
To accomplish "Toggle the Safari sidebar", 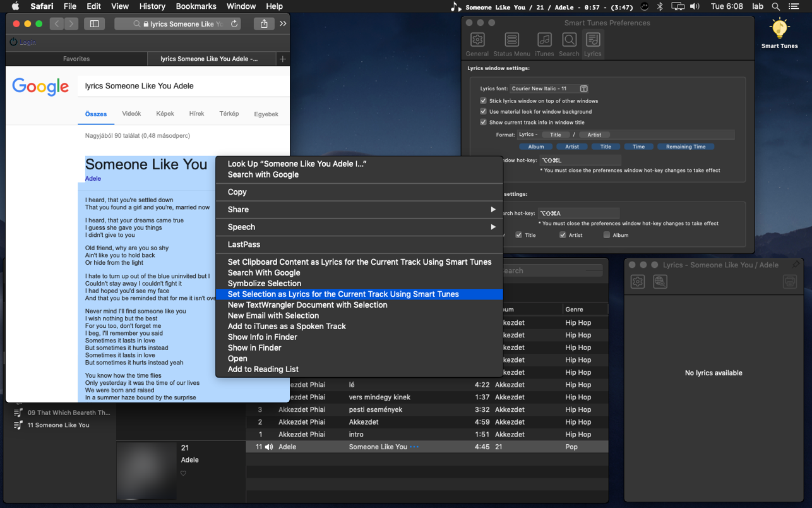I will tap(94, 23).
